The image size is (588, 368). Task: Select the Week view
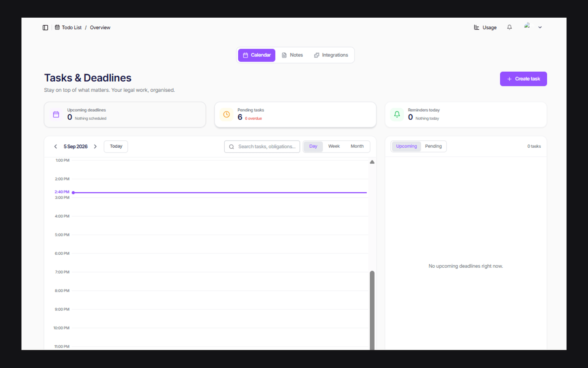pos(334,146)
